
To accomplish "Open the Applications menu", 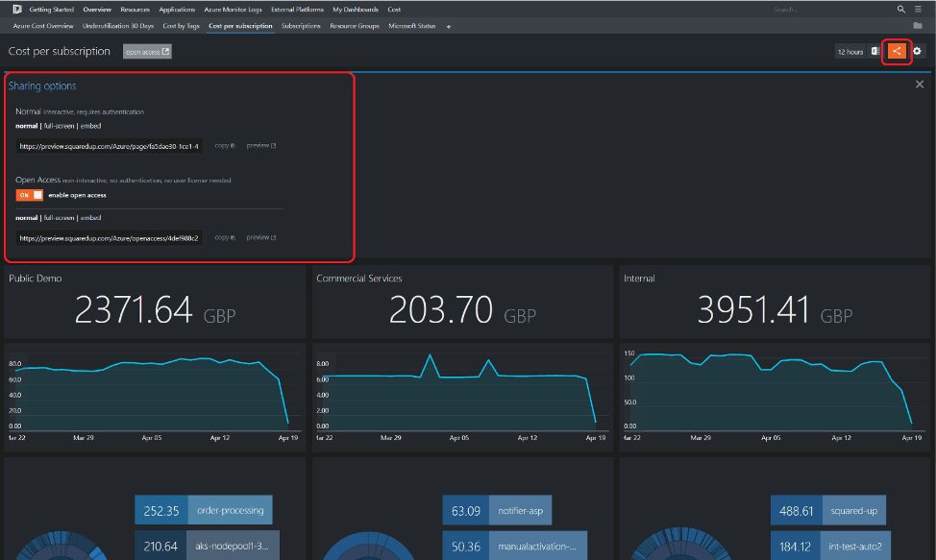I will [177, 10].
